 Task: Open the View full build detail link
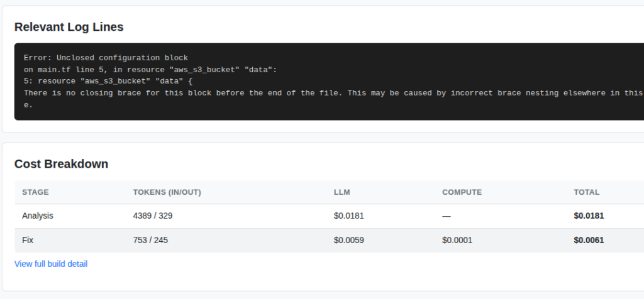tap(51, 264)
